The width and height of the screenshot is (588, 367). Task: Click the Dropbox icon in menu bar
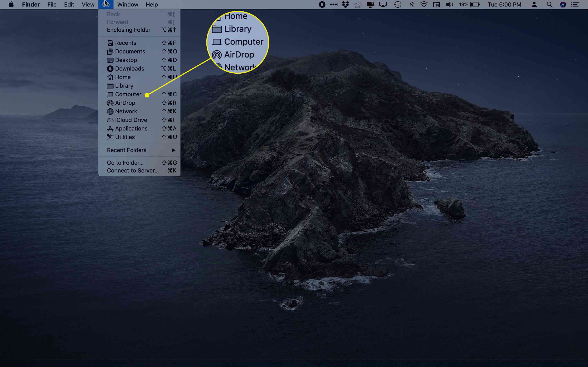click(x=345, y=5)
